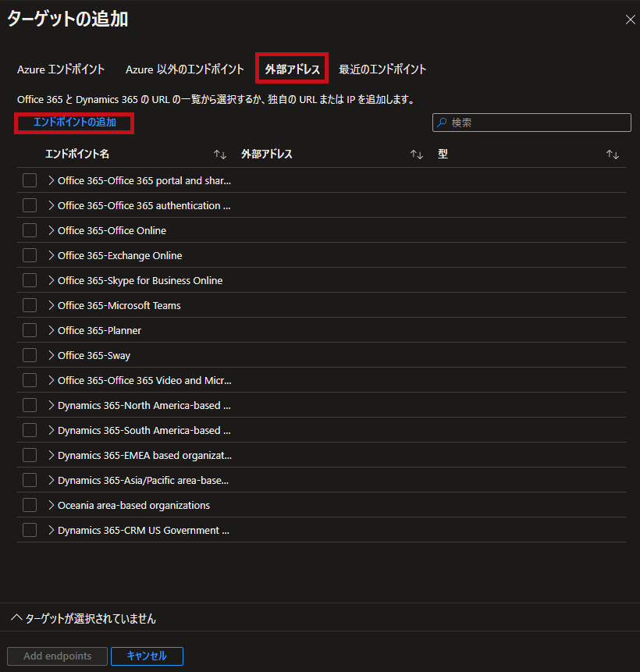Expand Dynamics 365-Asia/Pacific area chevron
Screen dimensions: 640x672
pyautogui.click(x=51, y=480)
